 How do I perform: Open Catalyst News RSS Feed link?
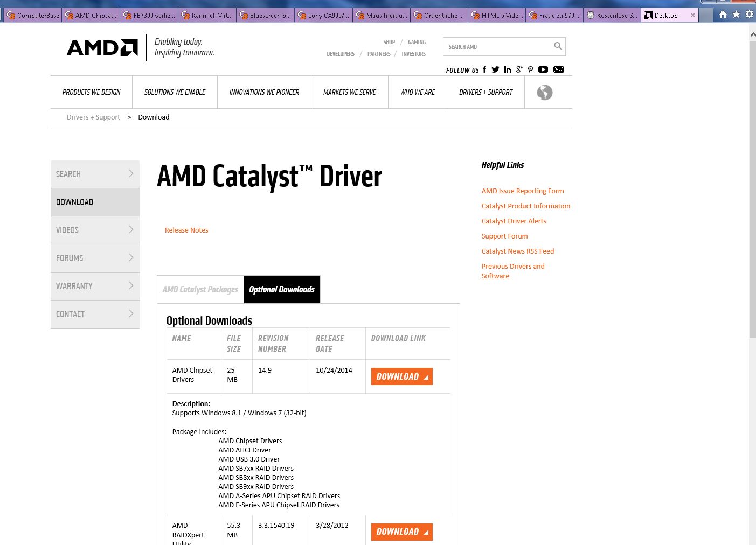(518, 251)
